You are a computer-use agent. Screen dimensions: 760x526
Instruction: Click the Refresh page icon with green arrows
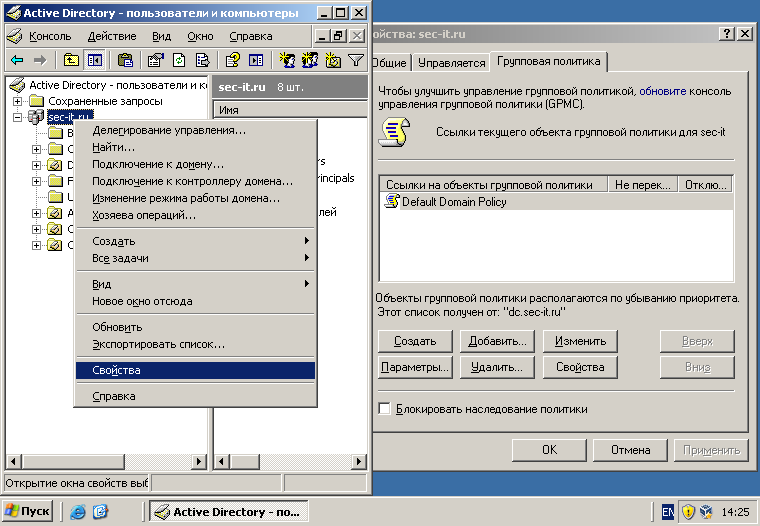tap(179, 60)
